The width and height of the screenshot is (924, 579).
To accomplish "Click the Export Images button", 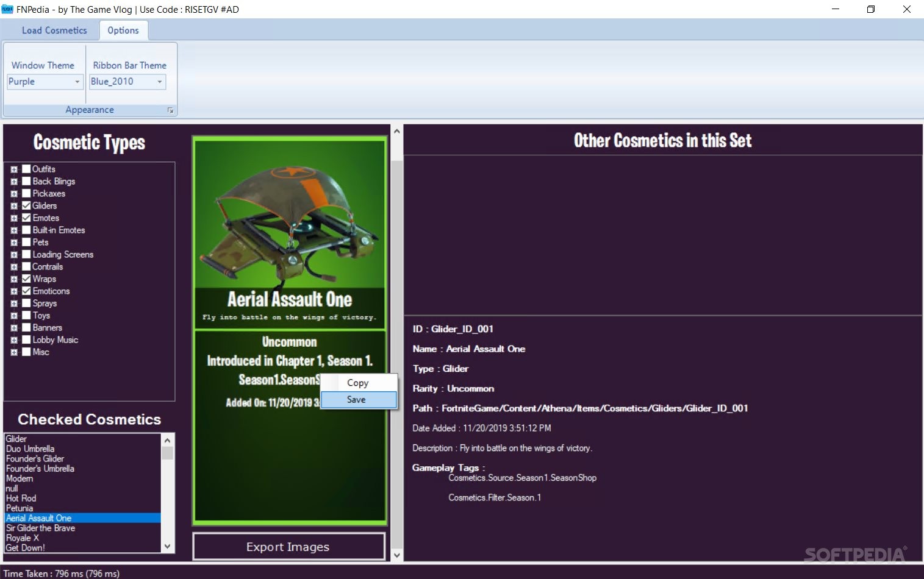I will 289,547.
